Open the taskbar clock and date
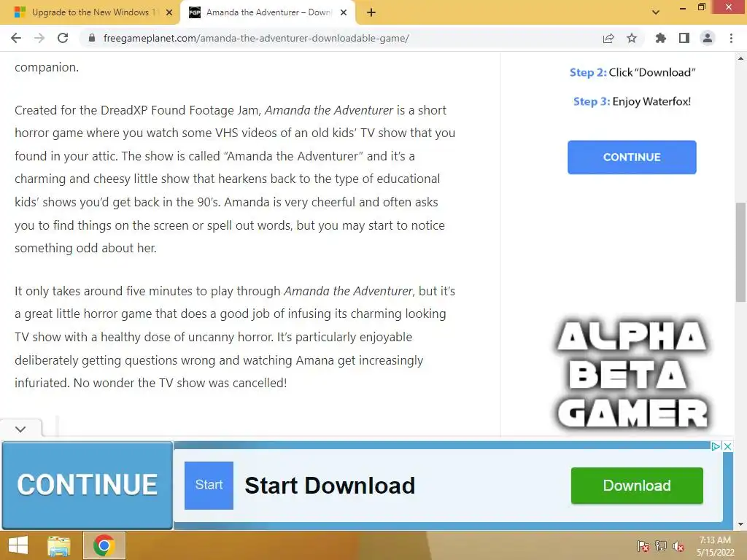 point(715,546)
